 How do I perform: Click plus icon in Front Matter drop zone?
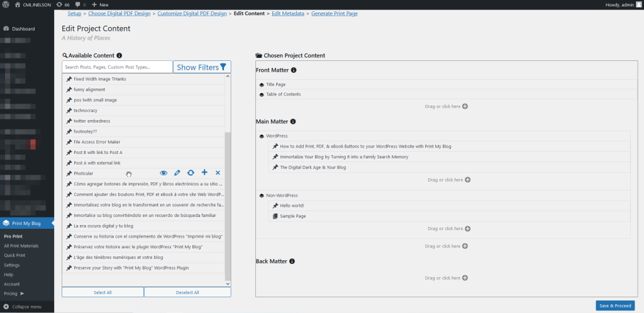(x=465, y=106)
